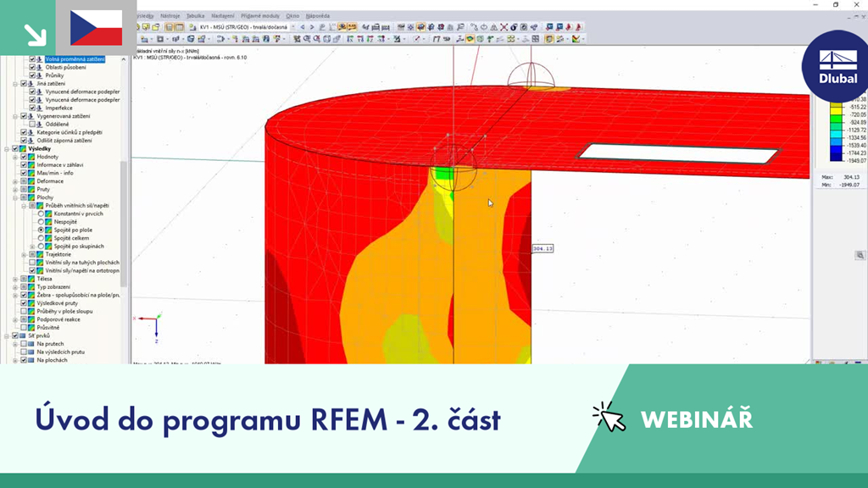The height and width of the screenshot is (488, 868).
Task: Toggle Informace v záhlaví checkbox
Action: point(24,165)
